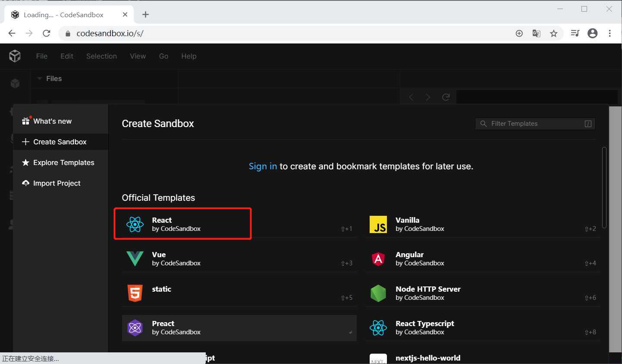
Task: Close the CodeSandbox browser tab
Action: coord(125,15)
